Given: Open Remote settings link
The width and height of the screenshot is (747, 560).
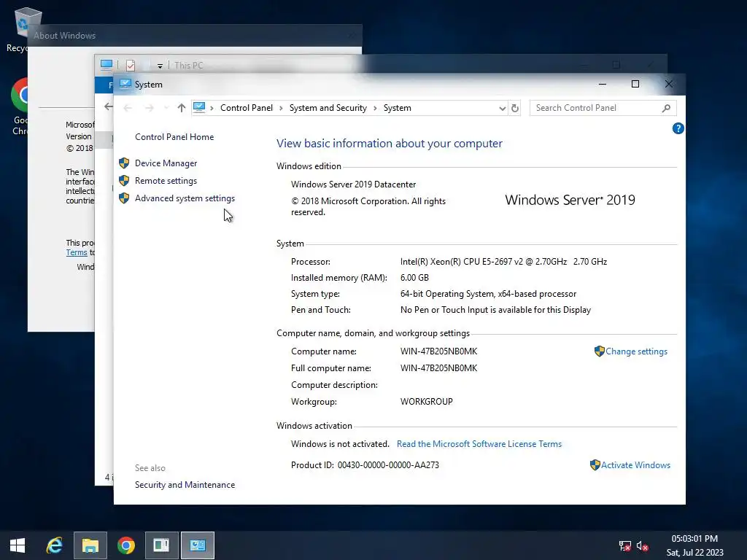Looking at the screenshot, I should (x=166, y=181).
